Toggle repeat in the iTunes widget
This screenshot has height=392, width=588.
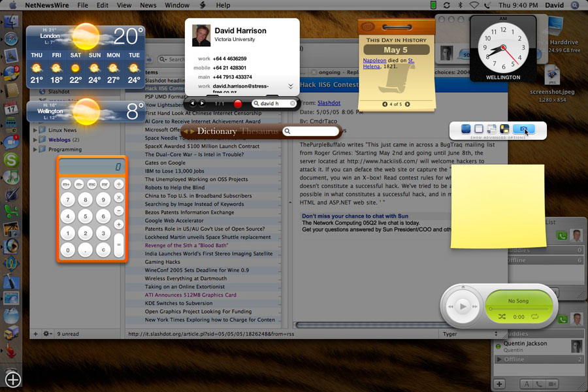coord(534,317)
